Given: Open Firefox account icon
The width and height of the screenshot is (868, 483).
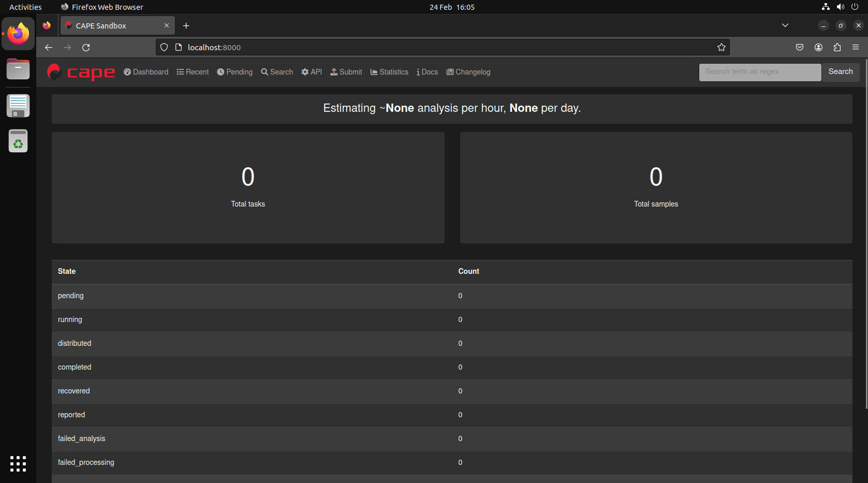Looking at the screenshot, I should tap(818, 48).
